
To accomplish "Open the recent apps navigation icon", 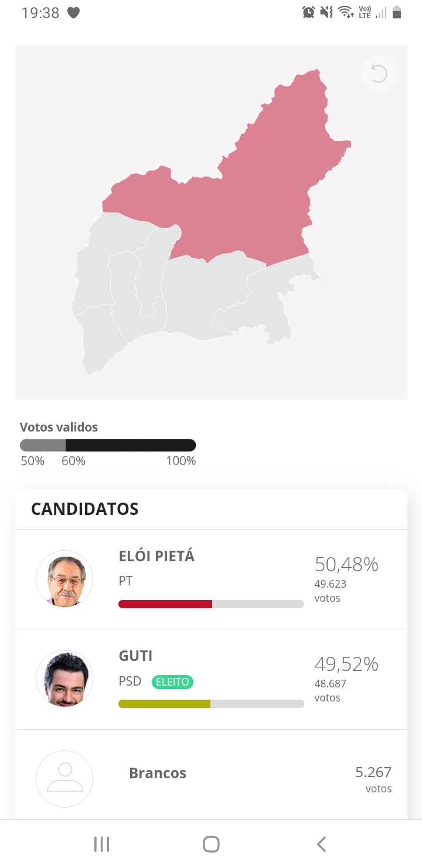I will pyautogui.click(x=101, y=844).
